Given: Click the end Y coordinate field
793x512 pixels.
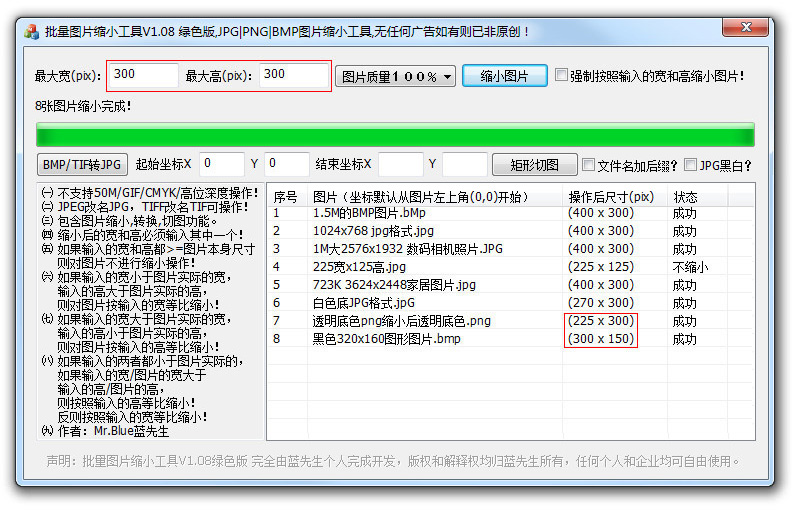Looking at the screenshot, I should [x=464, y=164].
